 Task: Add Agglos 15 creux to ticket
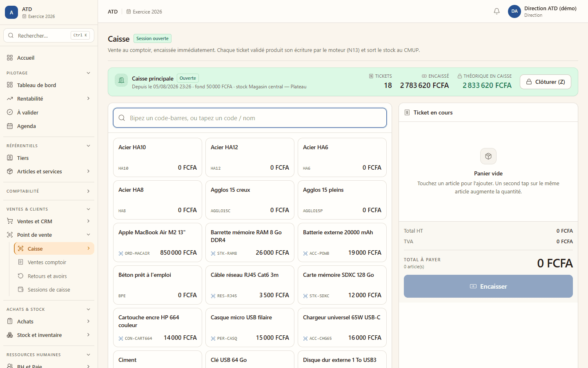250,200
